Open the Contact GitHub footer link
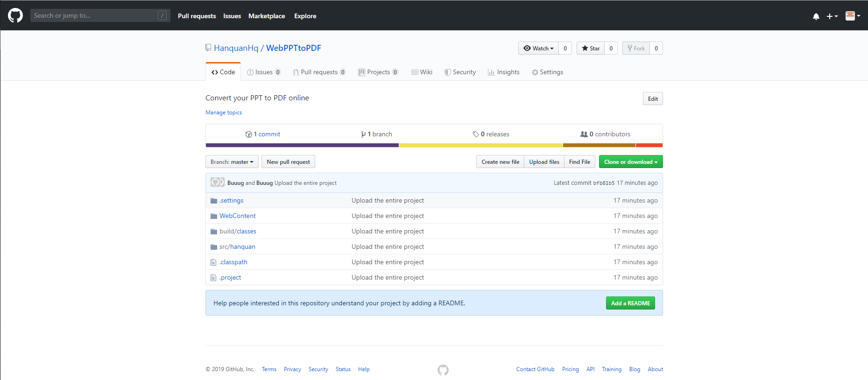Viewport: 868px width, 380px height. tap(535, 369)
